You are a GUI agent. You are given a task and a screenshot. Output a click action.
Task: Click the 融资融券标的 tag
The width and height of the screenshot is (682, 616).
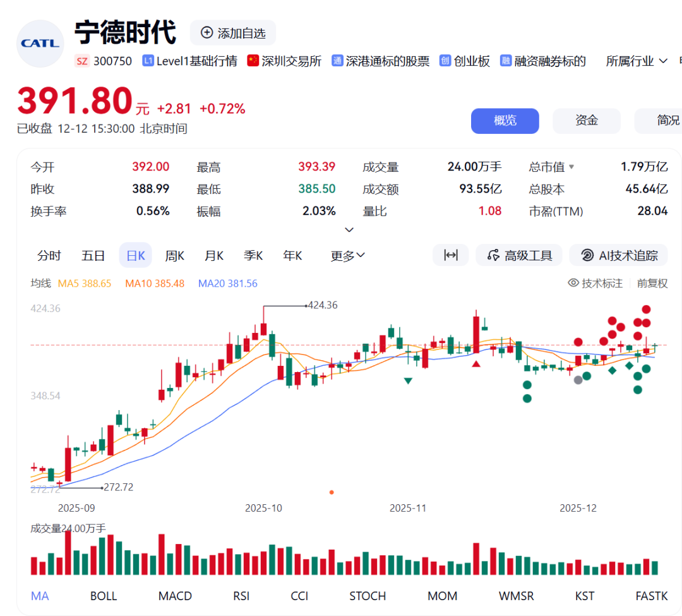pos(543,61)
